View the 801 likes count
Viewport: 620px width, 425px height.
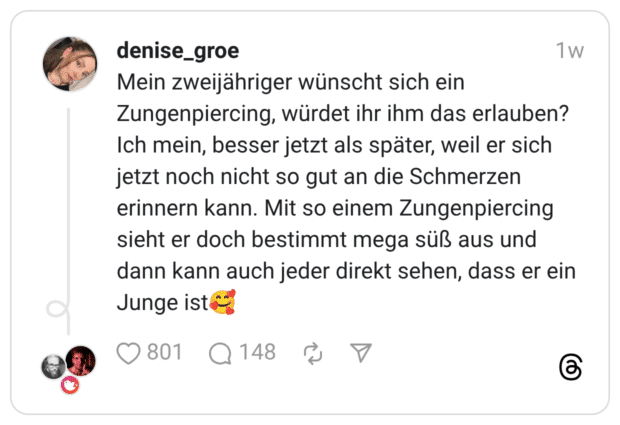pyautogui.click(x=165, y=353)
